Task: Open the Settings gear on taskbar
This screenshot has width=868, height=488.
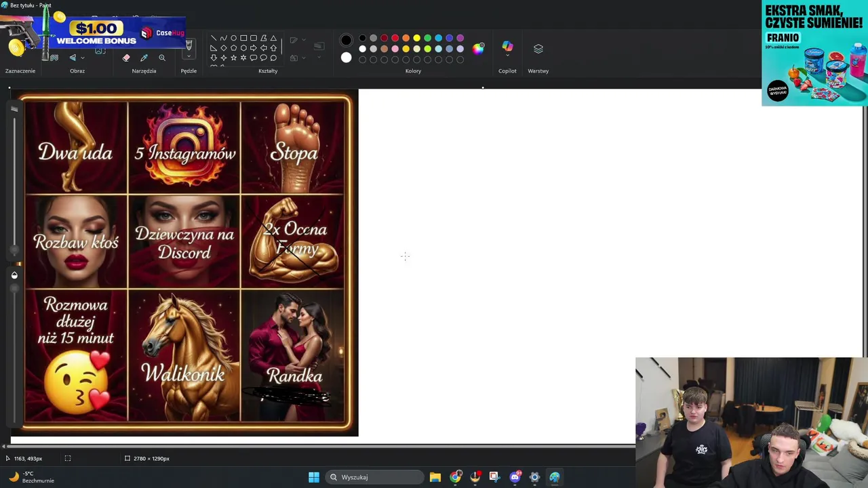Action: tap(534, 477)
